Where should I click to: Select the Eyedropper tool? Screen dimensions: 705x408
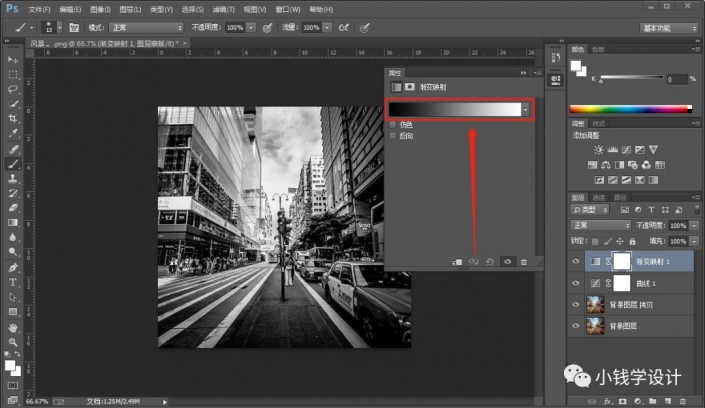13,134
